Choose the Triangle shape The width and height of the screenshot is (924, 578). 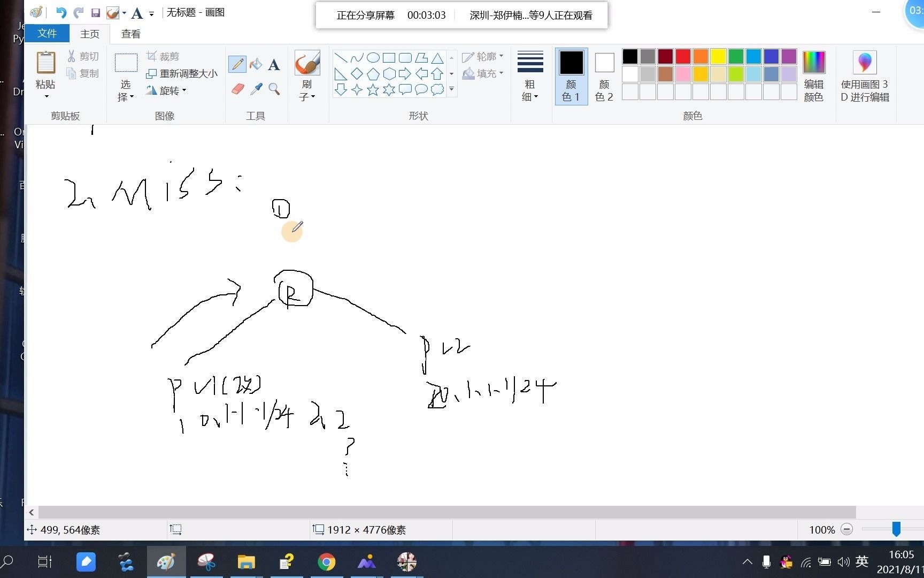click(437, 58)
